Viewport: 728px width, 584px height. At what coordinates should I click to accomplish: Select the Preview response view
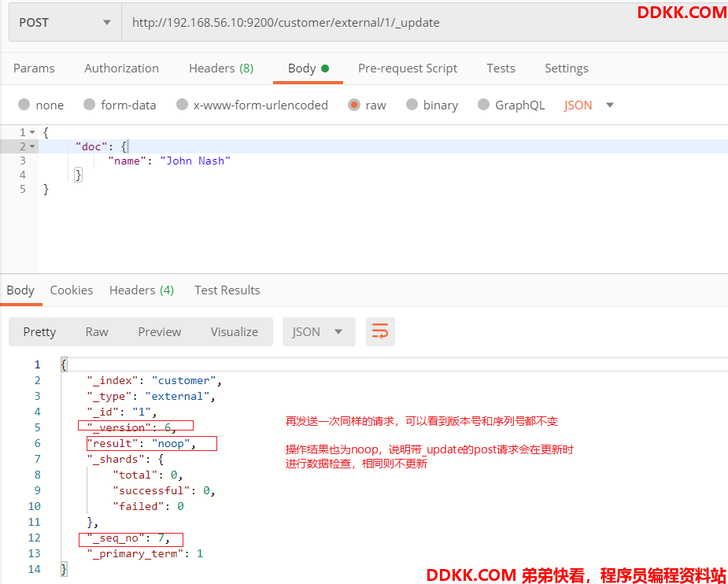click(x=159, y=332)
